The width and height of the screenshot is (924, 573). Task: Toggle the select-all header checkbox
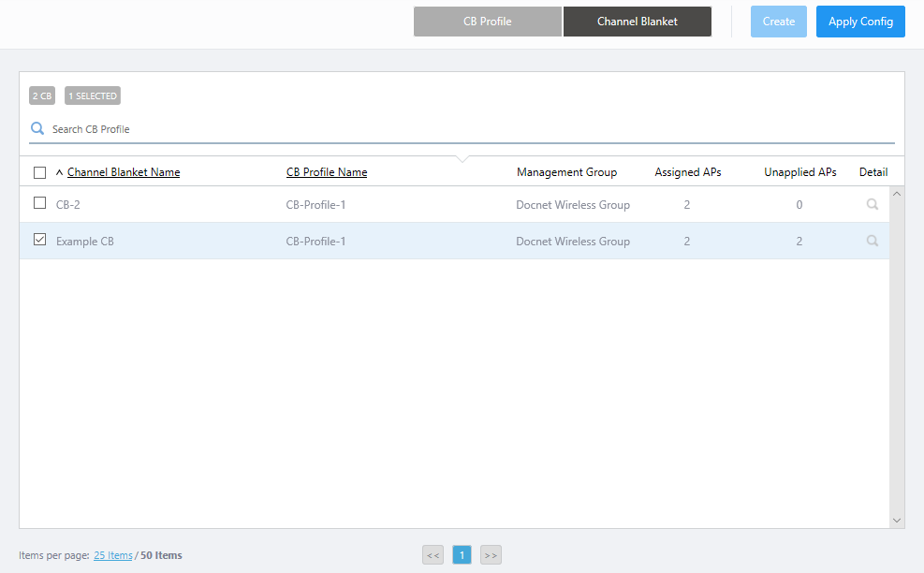point(39,172)
